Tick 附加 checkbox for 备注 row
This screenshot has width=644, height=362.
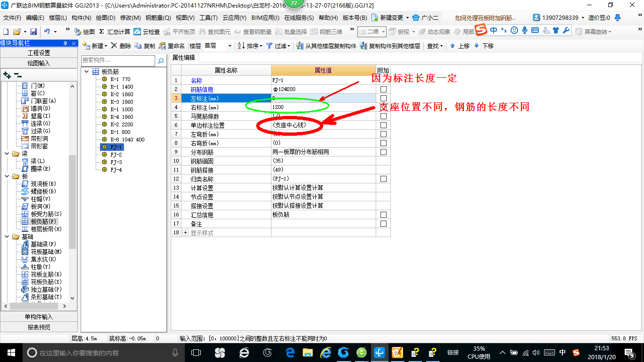pyautogui.click(x=383, y=224)
